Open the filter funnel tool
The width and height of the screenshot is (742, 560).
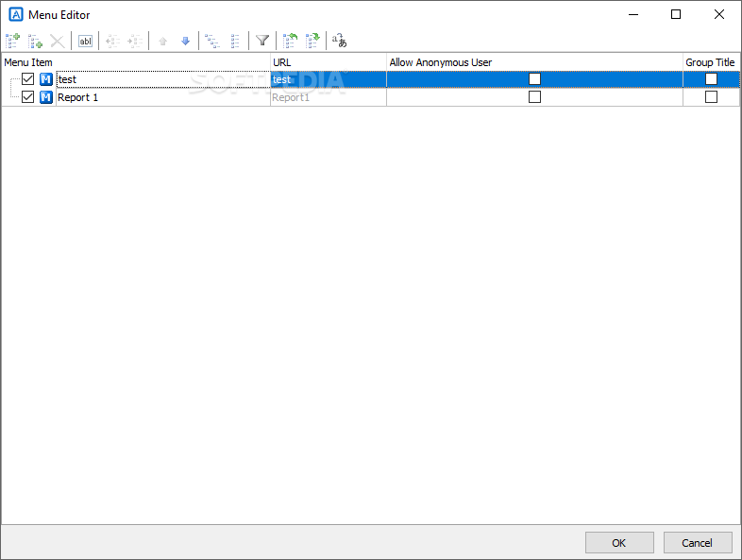click(x=262, y=41)
